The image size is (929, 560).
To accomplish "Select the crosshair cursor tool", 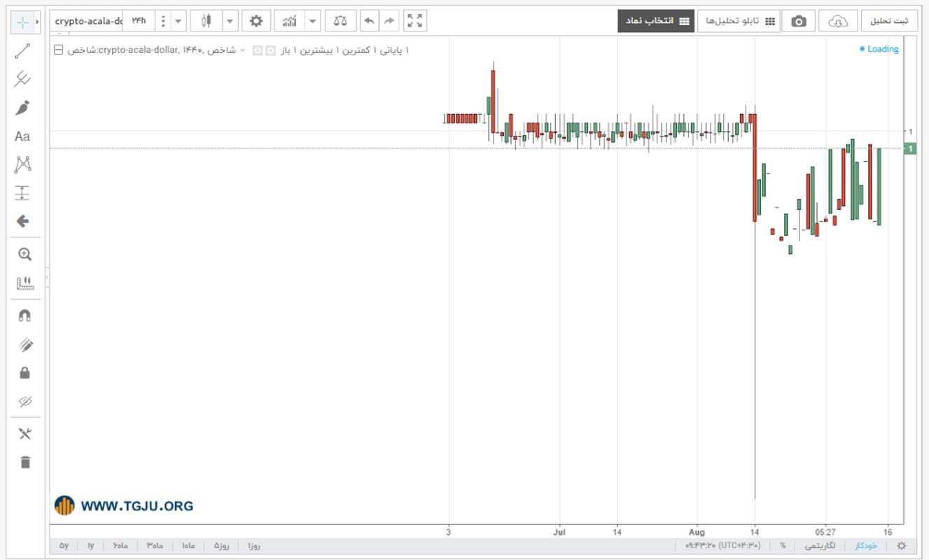I will 22,22.
